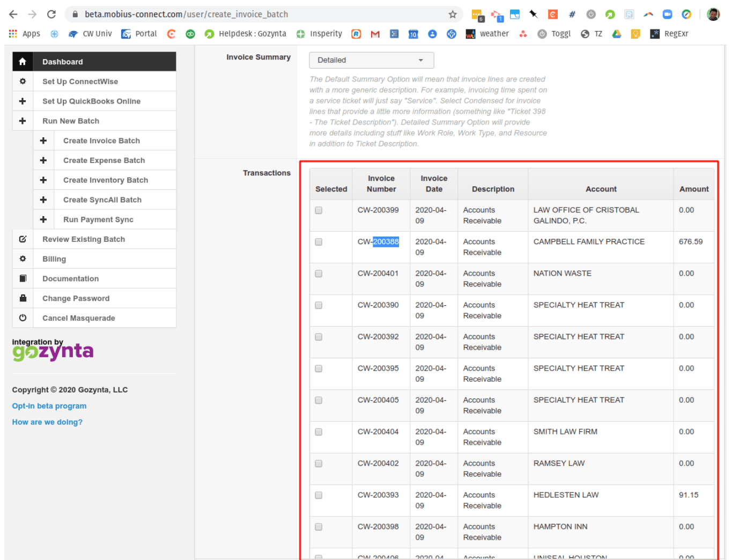
Task: Reload the page in the browser
Action: [51, 14]
